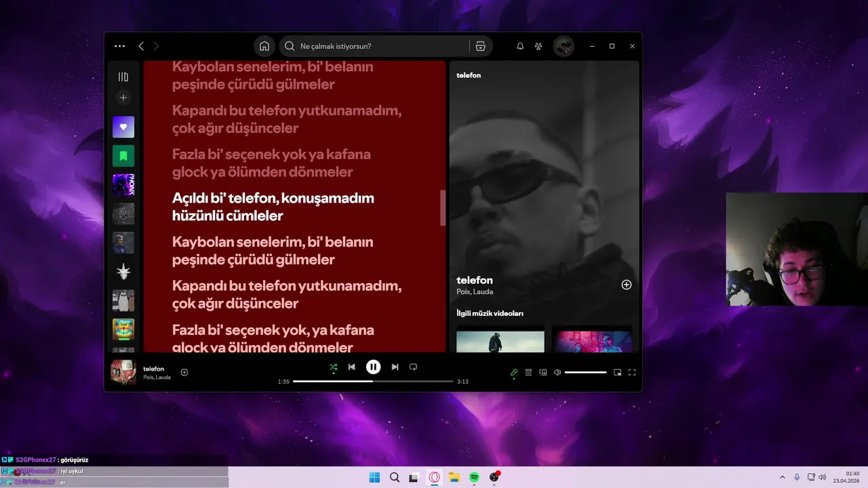Toggle shuffle off
The height and width of the screenshot is (488, 868).
pos(333,367)
